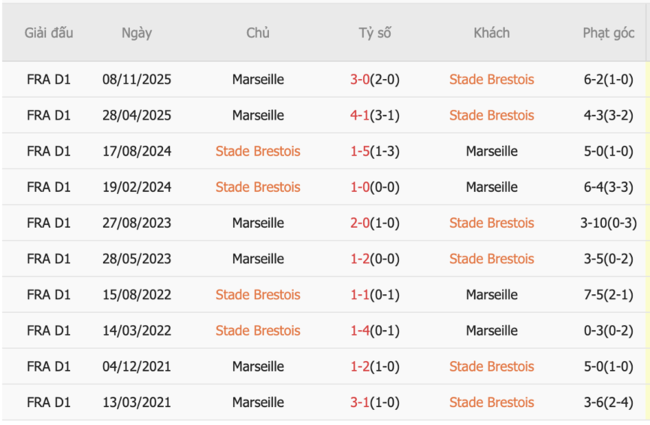Click FRA D1 league in 13/03/2021 row
650x425 pixels.
click(49, 403)
